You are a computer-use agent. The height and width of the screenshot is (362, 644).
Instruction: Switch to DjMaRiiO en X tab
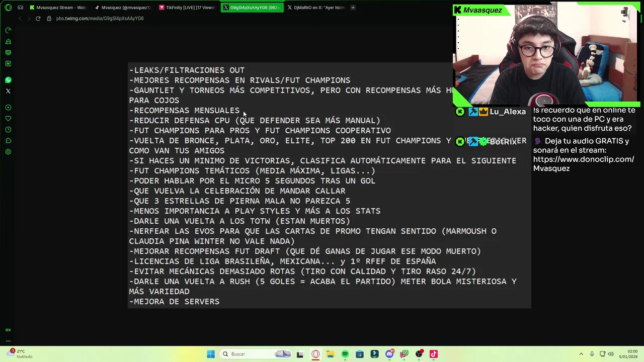pos(316,8)
